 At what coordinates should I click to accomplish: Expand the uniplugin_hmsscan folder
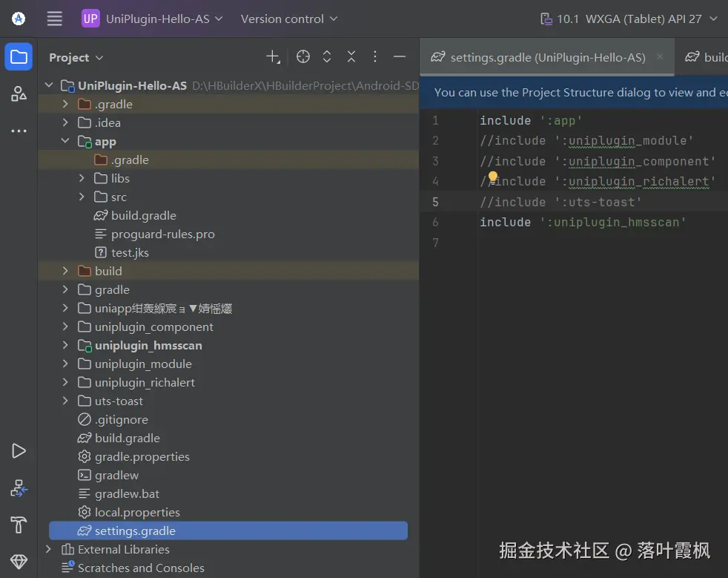(65, 345)
